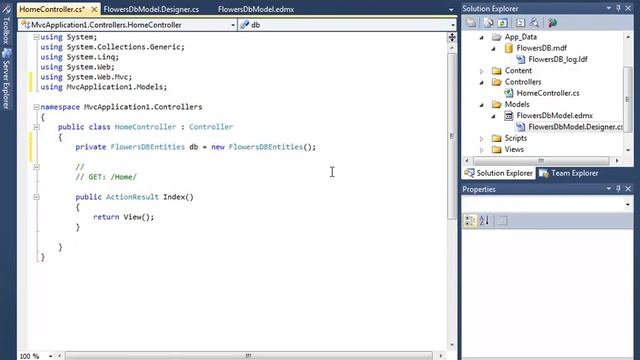Click the code editor horizontal scrollbar thumb
This screenshot has height=360, width=640.
click(x=248, y=356)
